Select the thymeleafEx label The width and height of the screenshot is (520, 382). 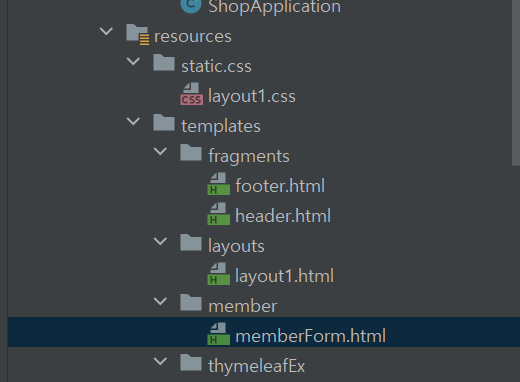[257, 367]
